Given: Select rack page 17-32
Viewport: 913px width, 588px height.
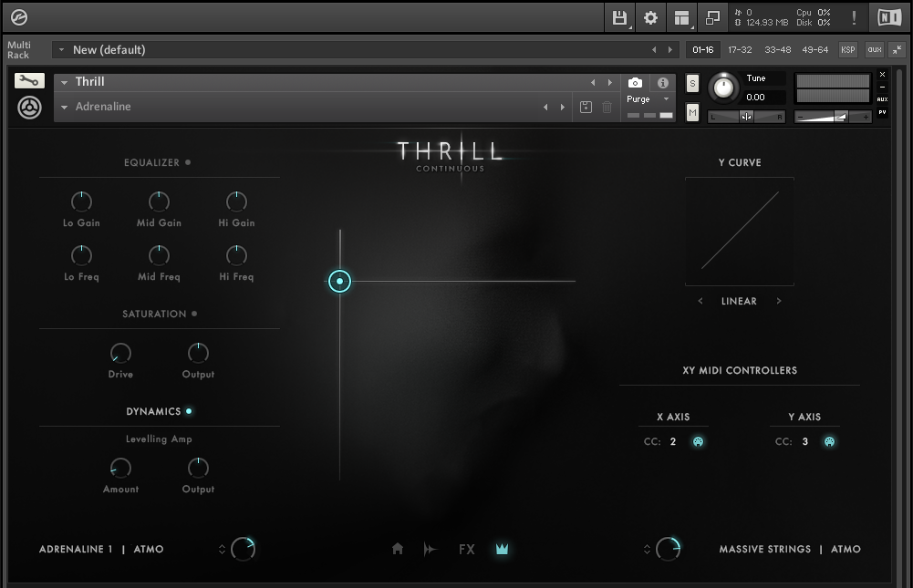Looking at the screenshot, I should click(x=740, y=49).
